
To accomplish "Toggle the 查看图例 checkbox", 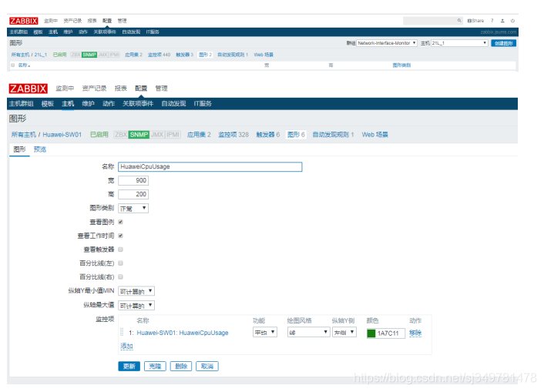I will click(120, 222).
